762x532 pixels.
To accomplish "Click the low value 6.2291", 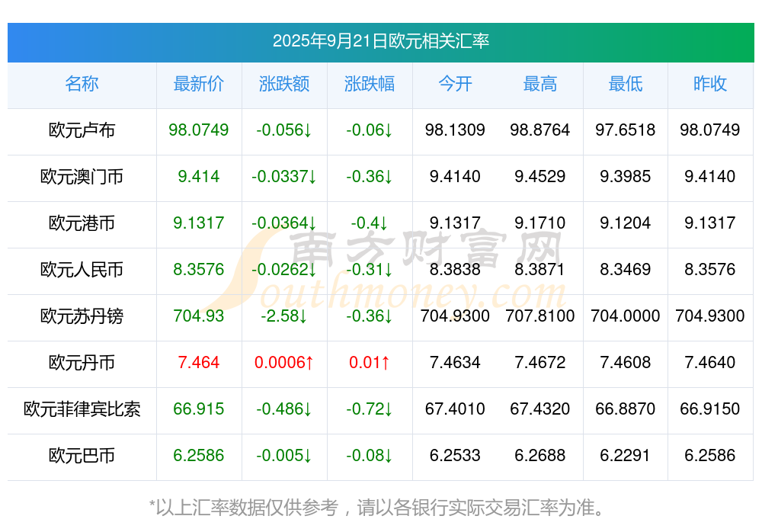I will click(x=626, y=456).
